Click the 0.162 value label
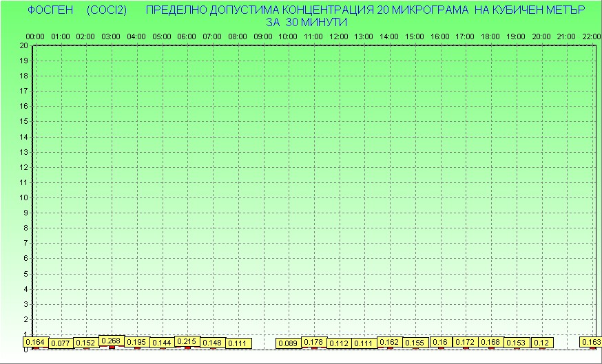The image size is (602, 364). (x=390, y=342)
